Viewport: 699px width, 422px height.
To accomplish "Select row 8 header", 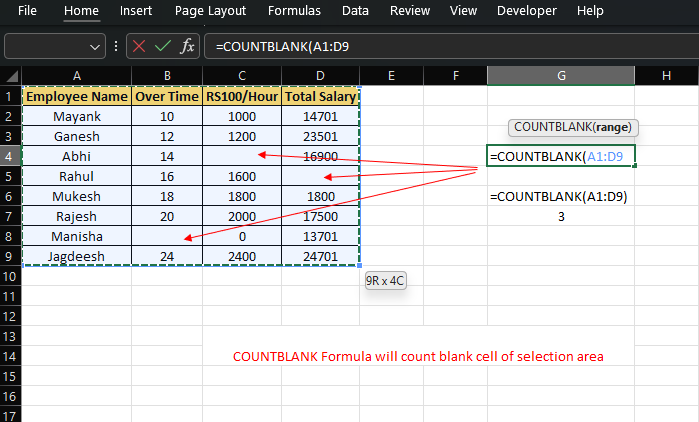I will tap(10, 236).
